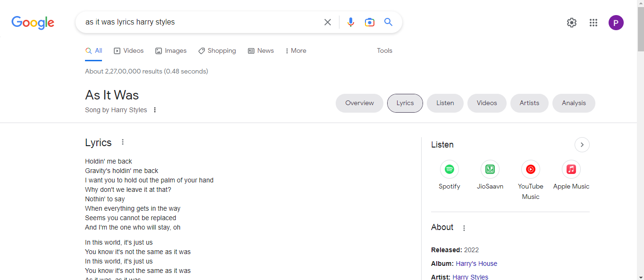
Task: Expand the More search filters menu
Action: [x=296, y=51]
